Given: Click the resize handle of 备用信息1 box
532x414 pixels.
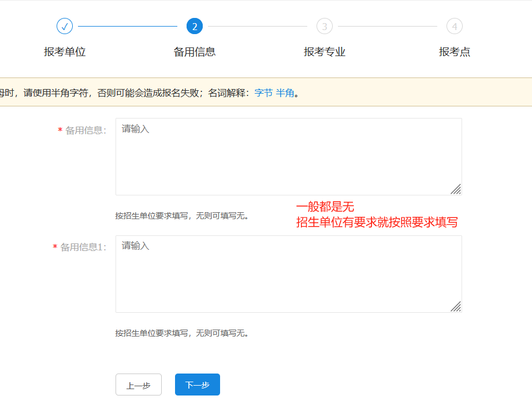Looking at the screenshot, I should [456, 306].
